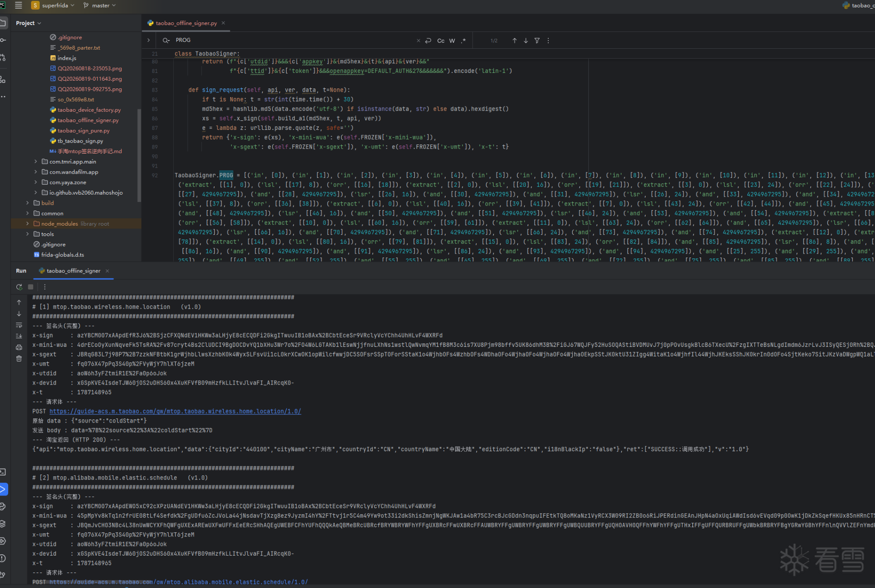Rerun taobao_offline_signer
The height and width of the screenshot is (588, 875).
point(19,287)
